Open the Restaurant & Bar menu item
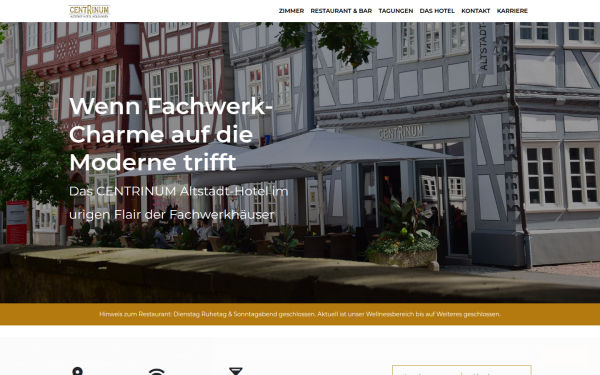 point(341,11)
